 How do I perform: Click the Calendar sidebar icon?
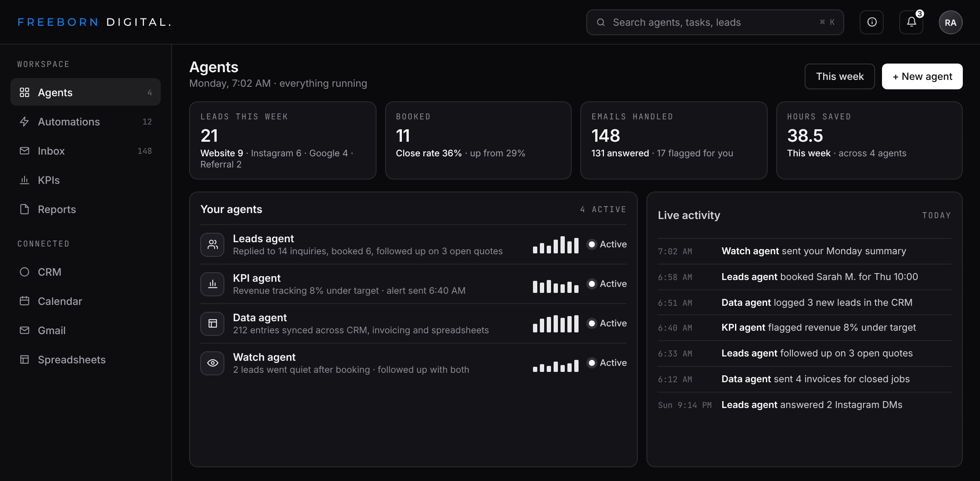coord(24,301)
